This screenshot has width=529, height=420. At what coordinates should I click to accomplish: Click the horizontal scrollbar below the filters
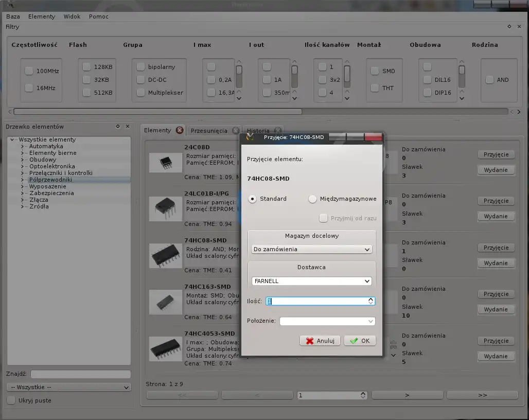(x=157, y=112)
